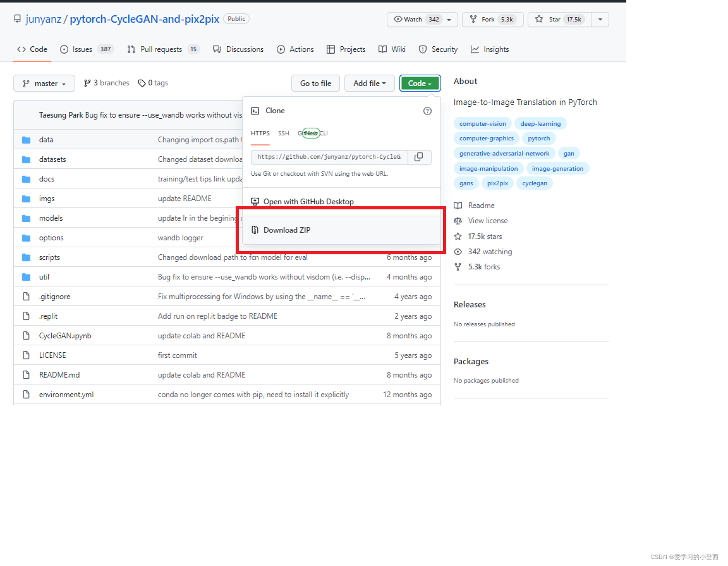
Task: Click the 3 branches link
Action: click(106, 83)
